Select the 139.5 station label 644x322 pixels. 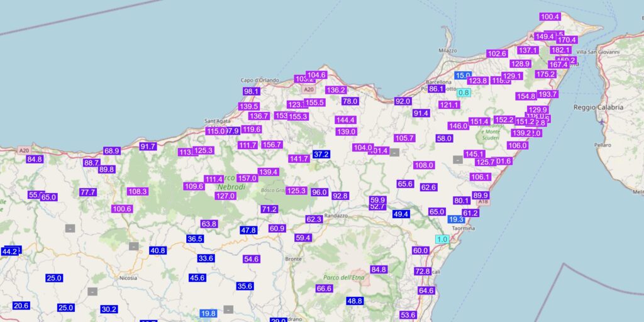[x=248, y=106]
